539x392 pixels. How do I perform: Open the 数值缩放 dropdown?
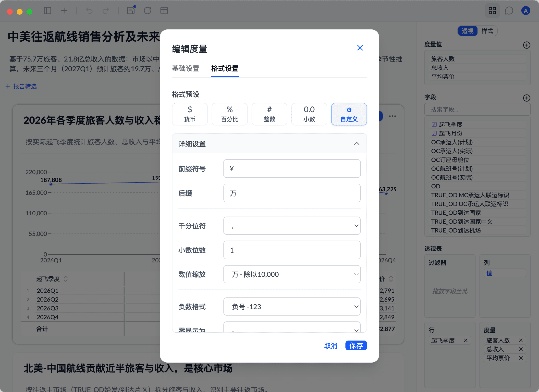pos(292,274)
